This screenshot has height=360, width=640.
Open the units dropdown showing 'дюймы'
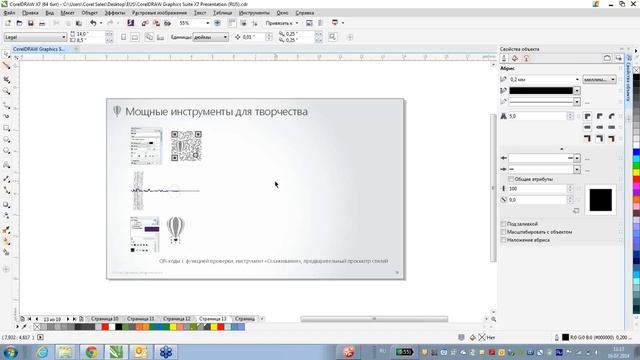[x=225, y=37]
